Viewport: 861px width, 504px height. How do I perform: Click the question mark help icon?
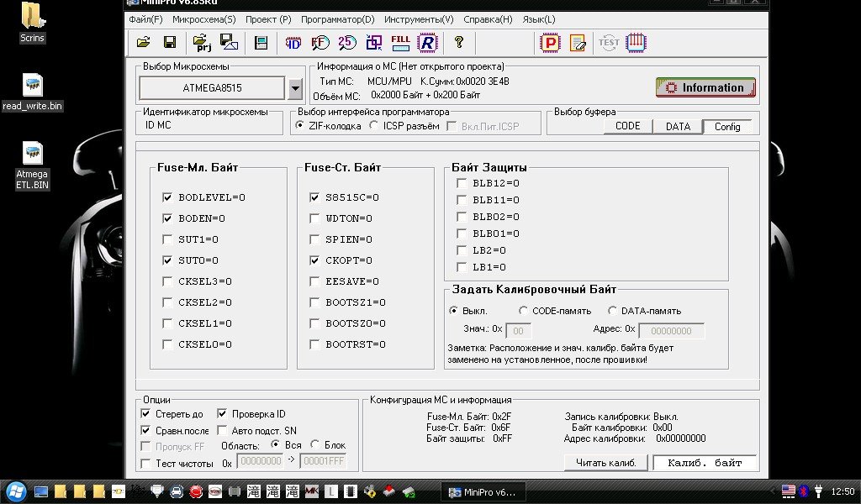pyautogui.click(x=458, y=42)
